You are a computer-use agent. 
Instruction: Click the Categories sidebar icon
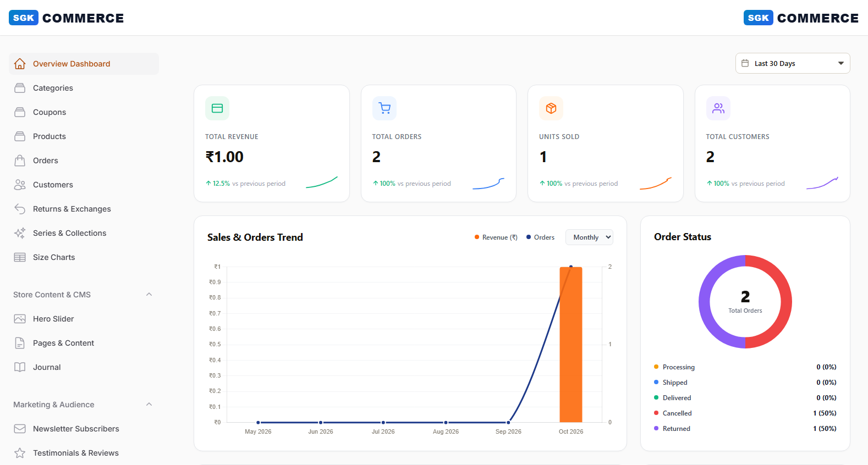point(20,88)
